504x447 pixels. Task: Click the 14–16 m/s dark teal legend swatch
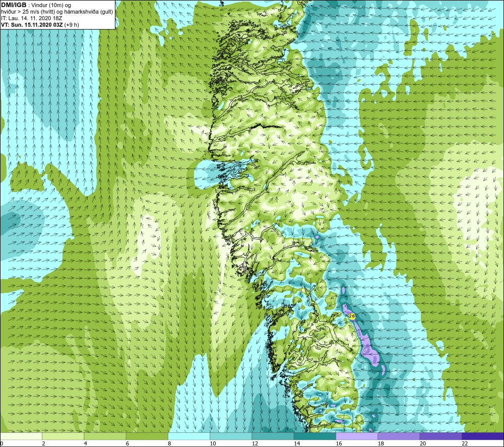click(315, 436)
